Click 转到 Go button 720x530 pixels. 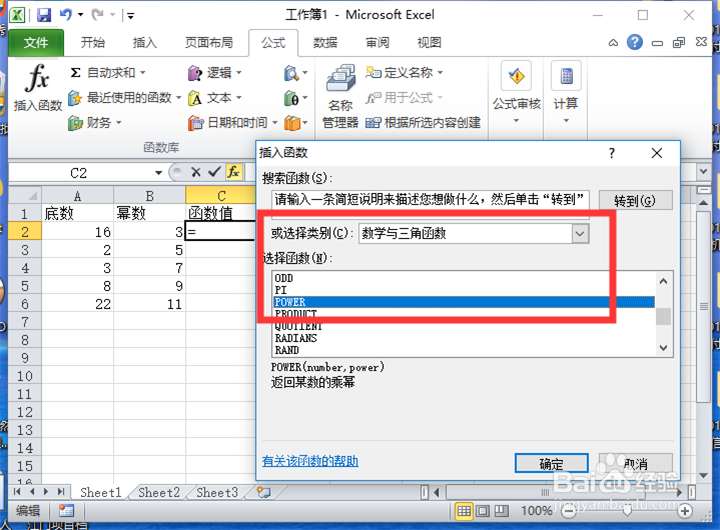click(636, 200)
